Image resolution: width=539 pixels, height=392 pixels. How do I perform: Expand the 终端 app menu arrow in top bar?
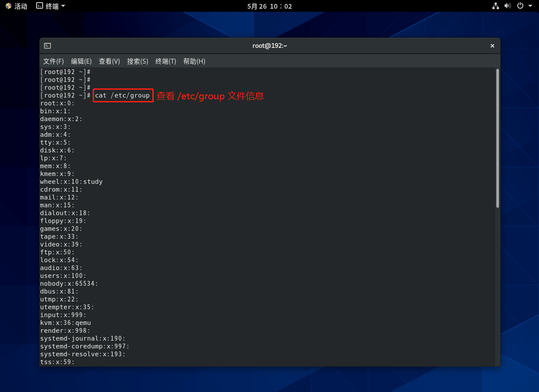(x=63, y=6)
